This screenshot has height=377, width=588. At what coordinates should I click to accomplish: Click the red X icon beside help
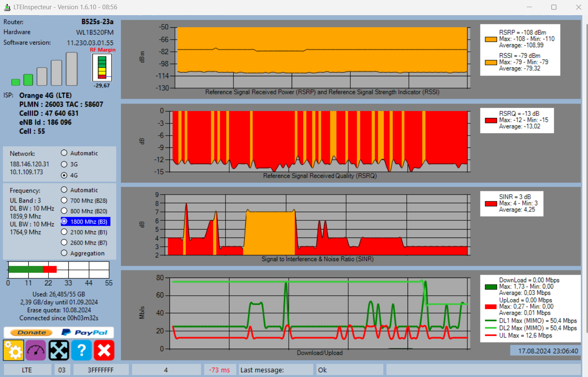(104, 350)
